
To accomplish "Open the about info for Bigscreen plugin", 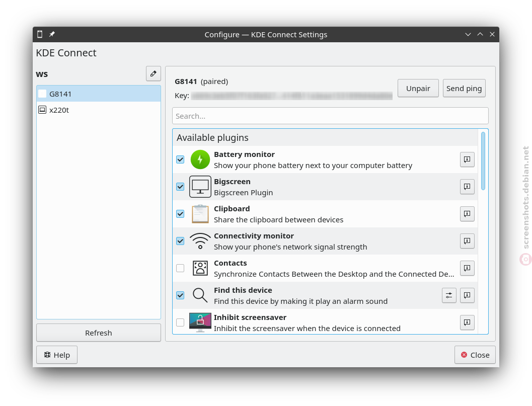I will pyautogui.click(x=467, y=187).
